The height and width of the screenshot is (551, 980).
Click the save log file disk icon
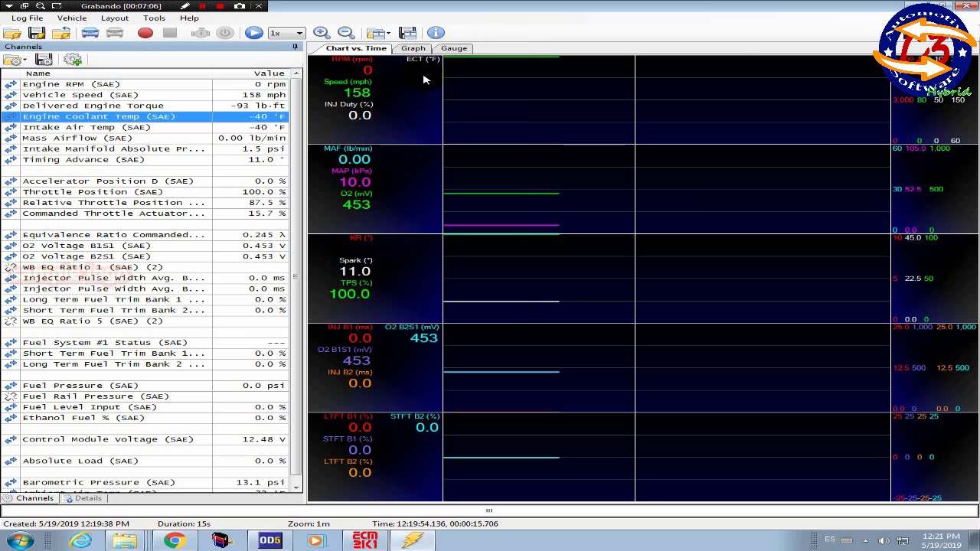[37, 33]
